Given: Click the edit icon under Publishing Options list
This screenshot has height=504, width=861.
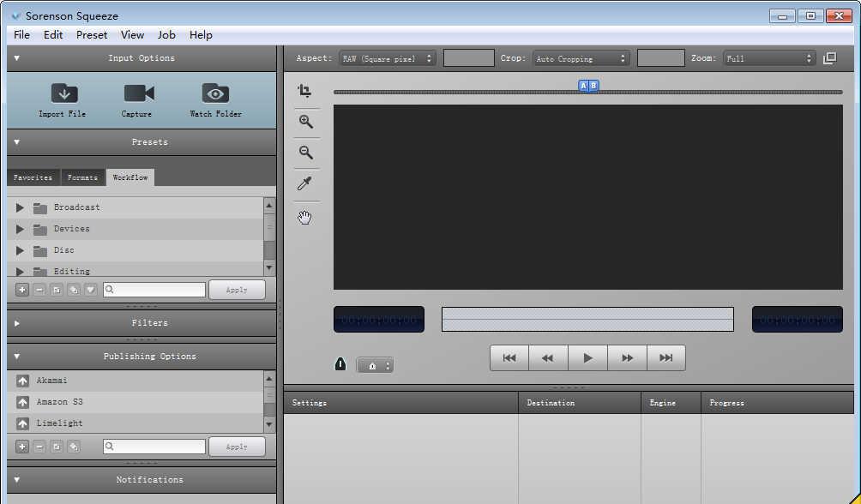Looking at the screenshot, I should (57, 447).
